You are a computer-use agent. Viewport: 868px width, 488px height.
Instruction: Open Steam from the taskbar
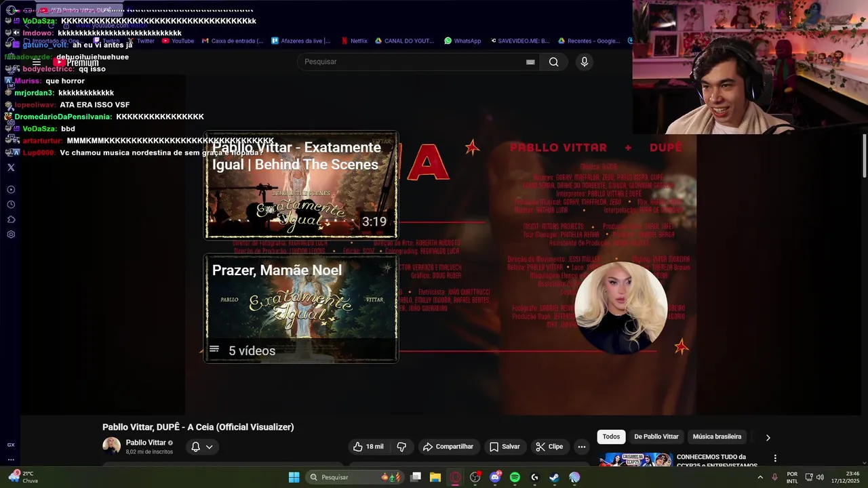coord(554,477)
